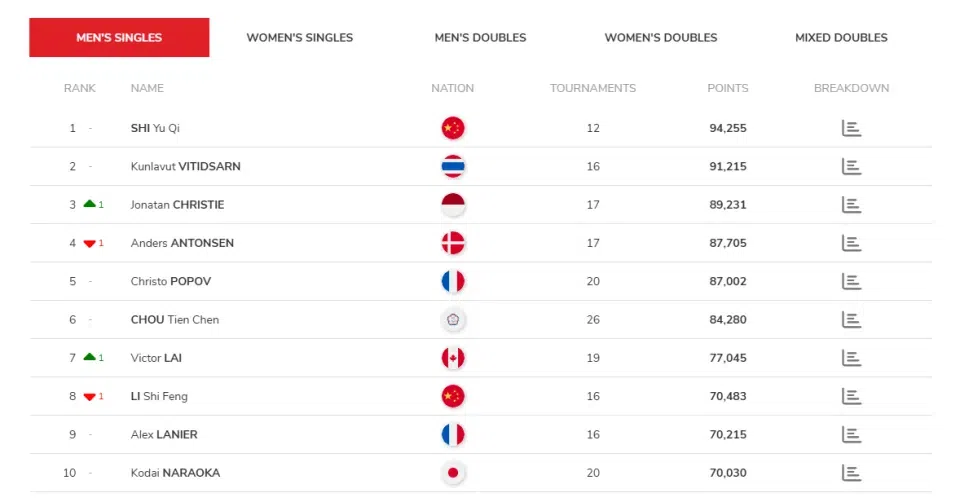This screenshot has width=960, height=502.
Task: Open CHOU Tien Chen's breakdown icon
Action: point(851,320)
